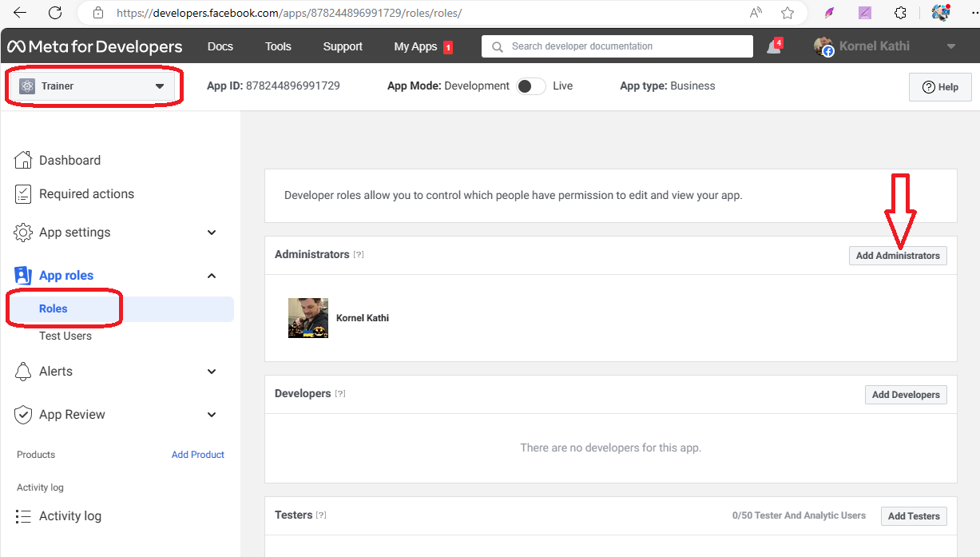The height and width of the screenshot is (557, 980).
Task: Click the notifications bell icon
Action: point(772,47)
